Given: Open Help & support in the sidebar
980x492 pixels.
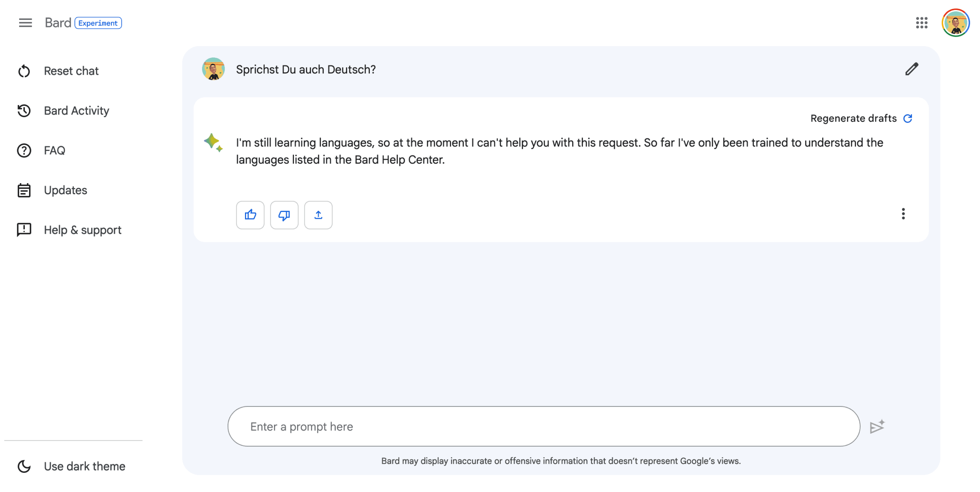Looking at the screenshot, I should tap(83, 230).
